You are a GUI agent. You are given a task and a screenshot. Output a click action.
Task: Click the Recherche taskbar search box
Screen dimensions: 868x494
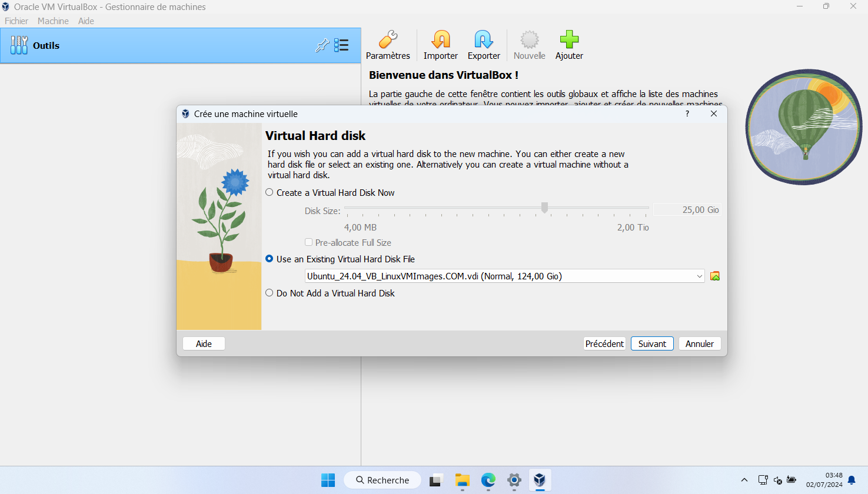point(383,480)
